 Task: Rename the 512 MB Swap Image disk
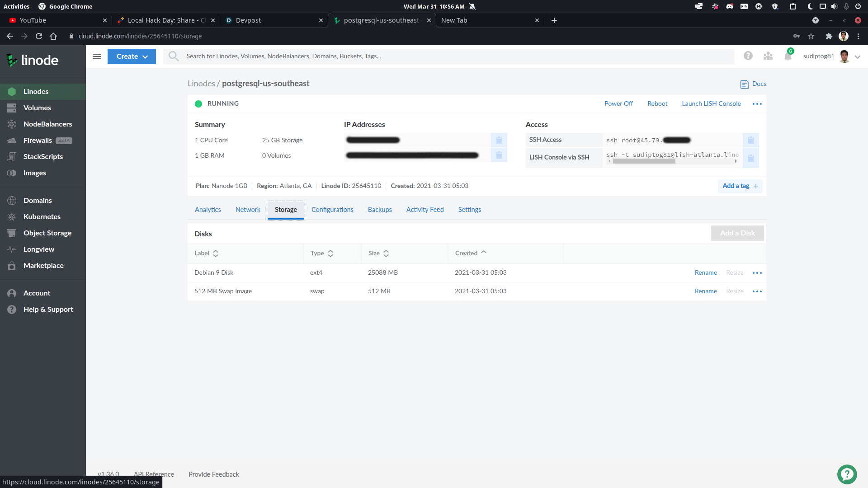pos(706,291)
